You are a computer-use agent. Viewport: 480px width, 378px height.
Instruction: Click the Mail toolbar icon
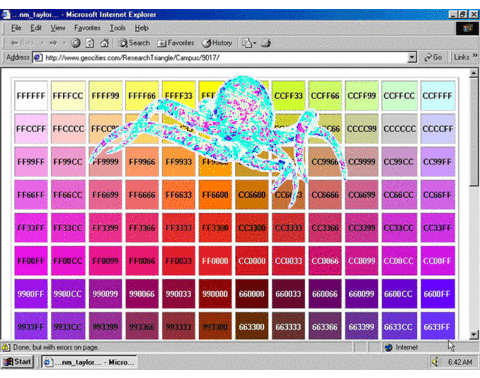coord(249,43)
